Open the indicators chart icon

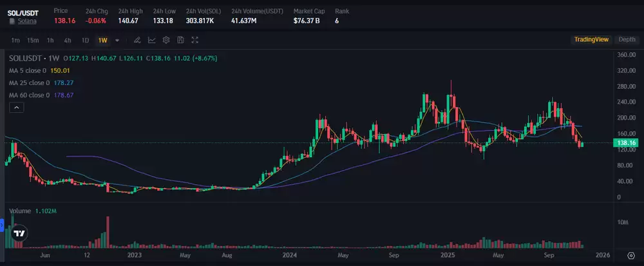pyautogui.click(x=151, y=40)
